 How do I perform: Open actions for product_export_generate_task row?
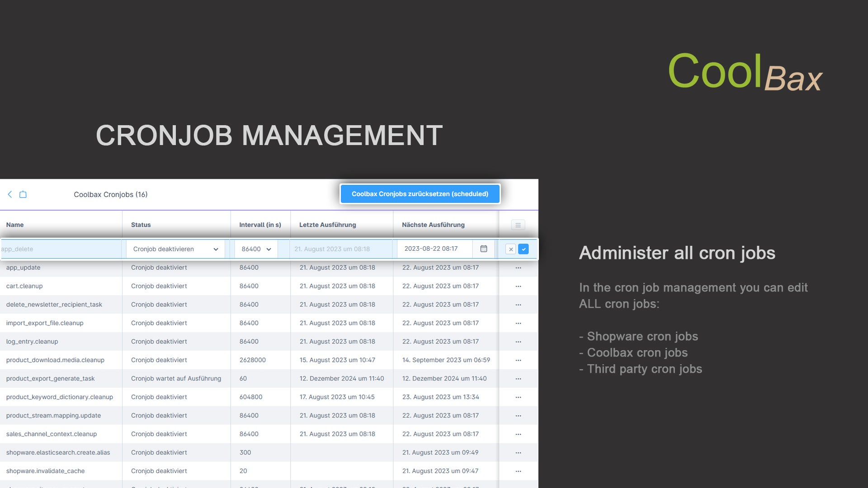518,379
